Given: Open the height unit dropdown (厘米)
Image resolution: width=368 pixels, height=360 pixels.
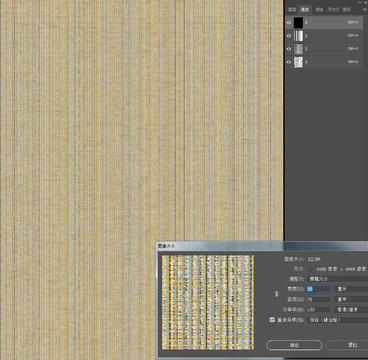Looking at the screenshot, I should point(351,299).
